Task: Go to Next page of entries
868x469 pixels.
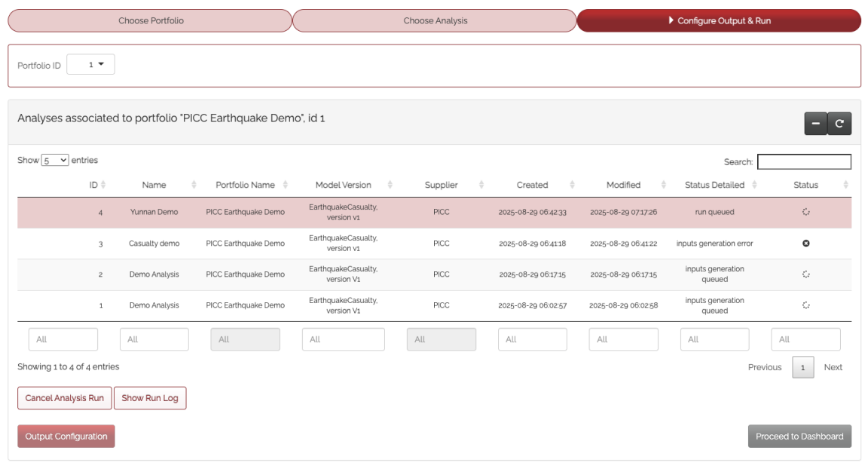Action: [x=833, y=367]
